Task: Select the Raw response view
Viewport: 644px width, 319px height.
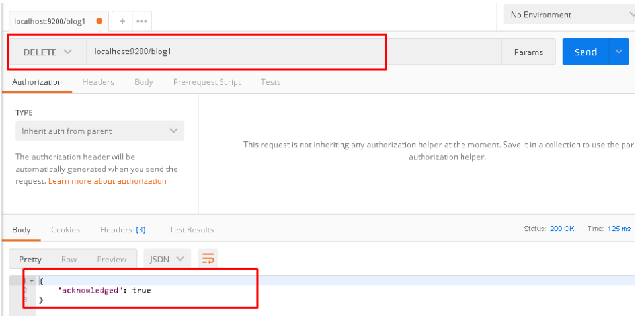Action: [x=69, y=259]
